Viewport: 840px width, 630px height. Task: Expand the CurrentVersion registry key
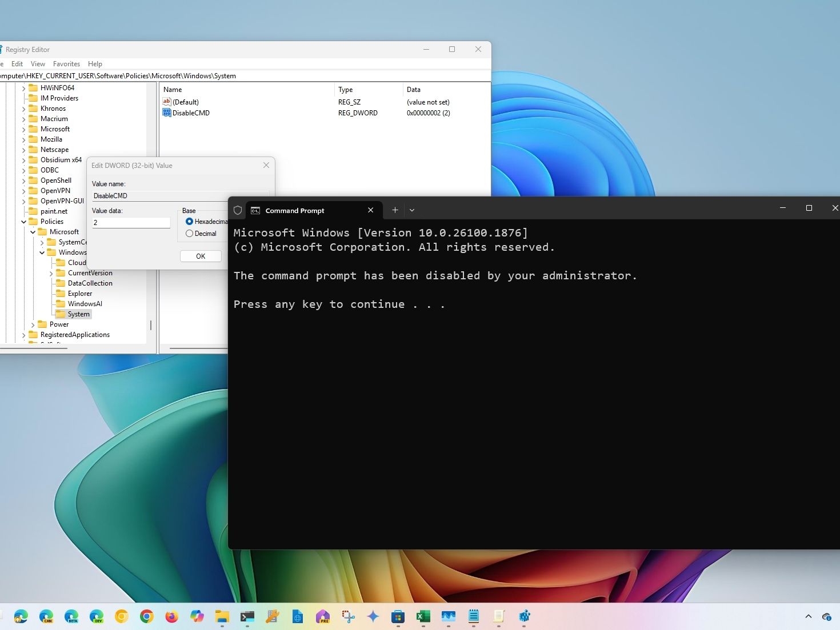tap(51, 274)
